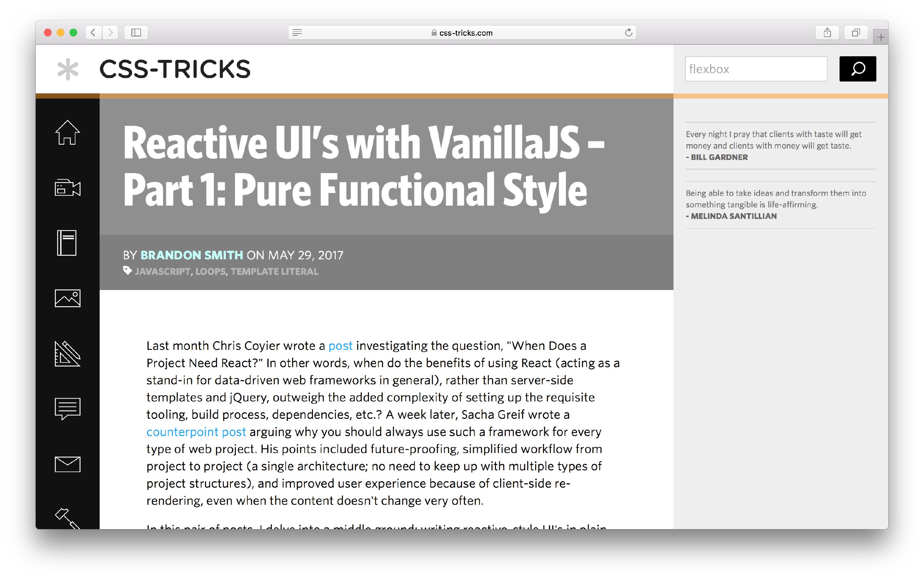This screenshot has width=924, height=580.
Task: Open Safari share button
Action: [827, 32]
